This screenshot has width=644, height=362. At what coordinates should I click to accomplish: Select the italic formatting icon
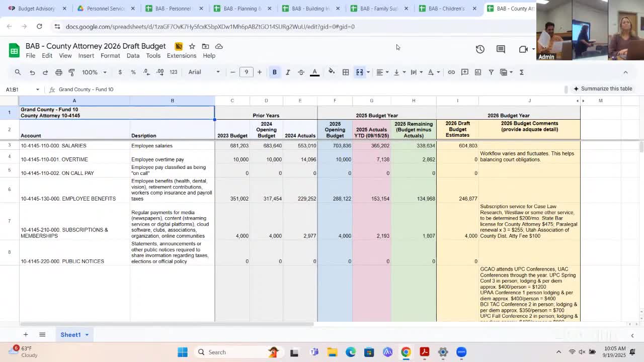(287, 72)
